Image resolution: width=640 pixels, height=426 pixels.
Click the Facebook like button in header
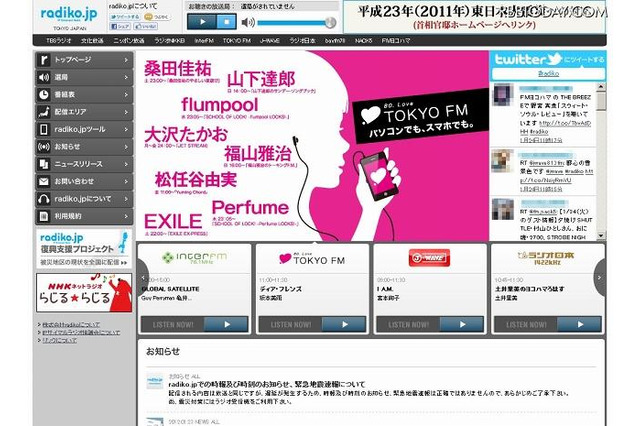coord(146,27)
